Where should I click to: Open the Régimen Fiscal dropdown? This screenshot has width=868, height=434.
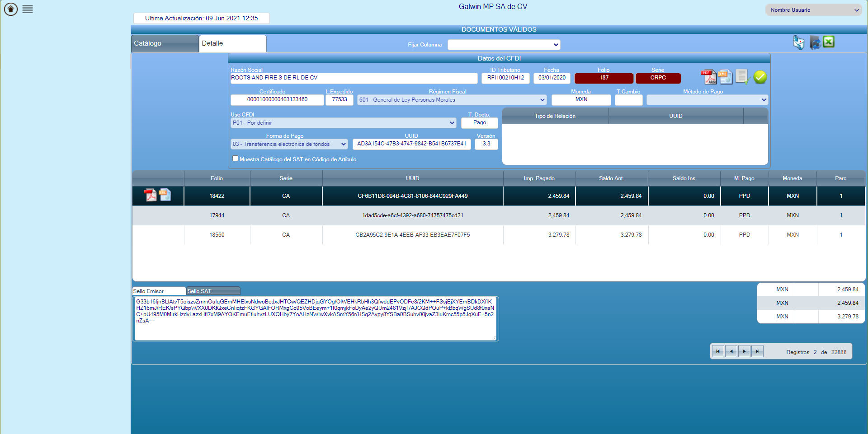pyautogui.click(x=452, y=100)
